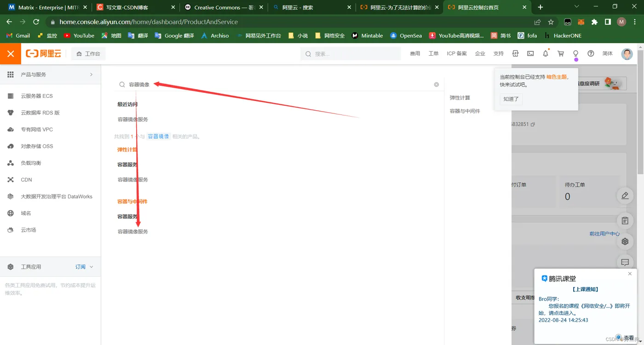Click the 工具应用 cube icon

pos(11,267)
